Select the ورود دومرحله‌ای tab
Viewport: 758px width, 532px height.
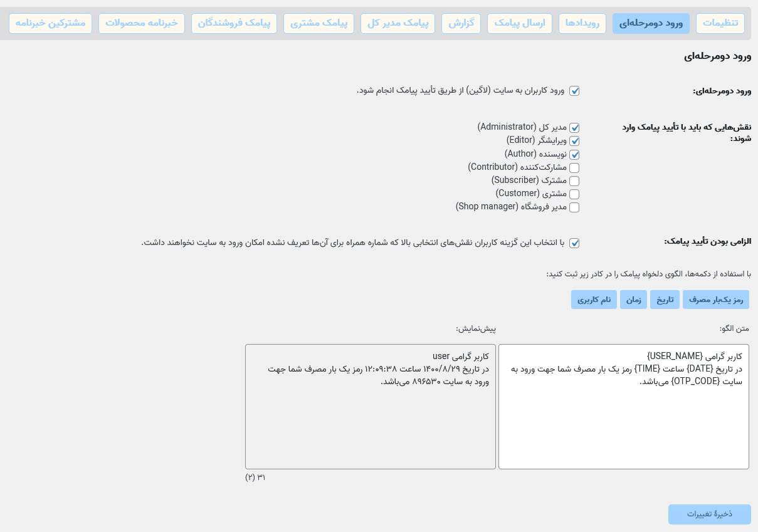651,23
